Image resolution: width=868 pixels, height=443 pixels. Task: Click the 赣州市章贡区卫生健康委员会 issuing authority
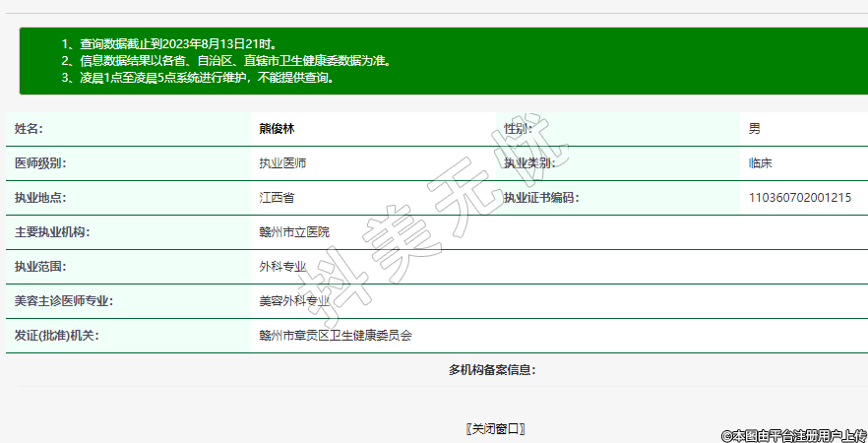point(335,336)
